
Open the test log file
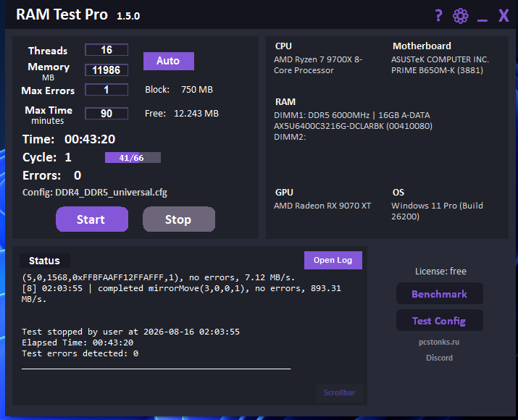click(x=333, y=260)
